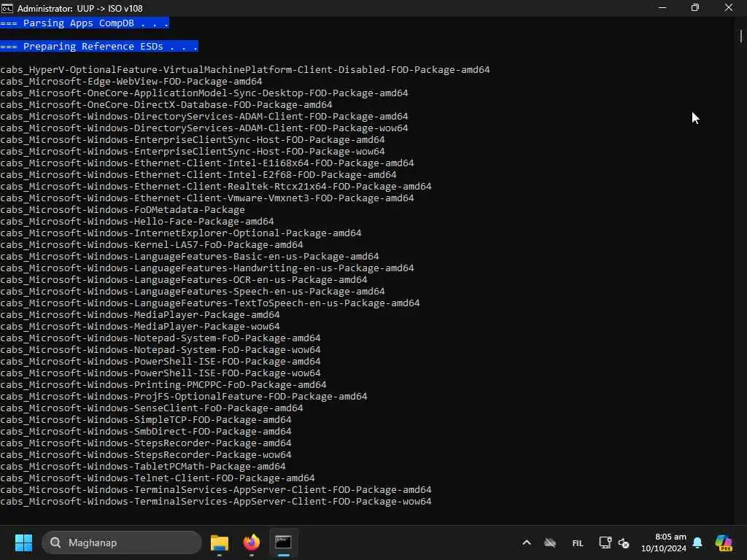Launch Firefox from the taskbar
This screenshot has width=747, height=560.
[252, 542]
